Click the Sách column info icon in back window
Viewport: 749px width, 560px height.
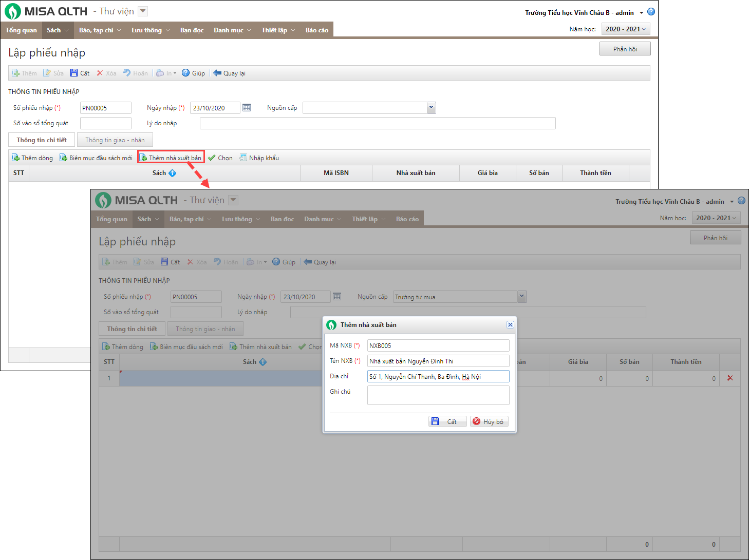[x=173, y=173]
